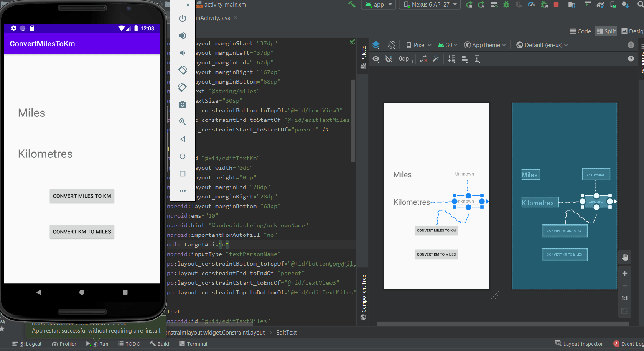Open the AppTheme selector dropdown
The height and width of the screenshot is (351, 644).
(484, 45)
